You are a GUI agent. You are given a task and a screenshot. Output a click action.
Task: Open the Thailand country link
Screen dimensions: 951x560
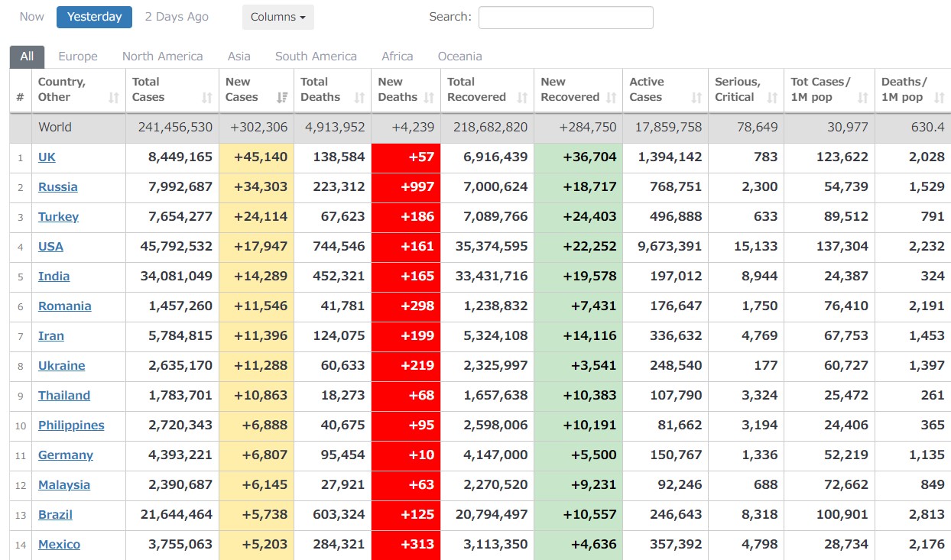[x=64, y=396]
